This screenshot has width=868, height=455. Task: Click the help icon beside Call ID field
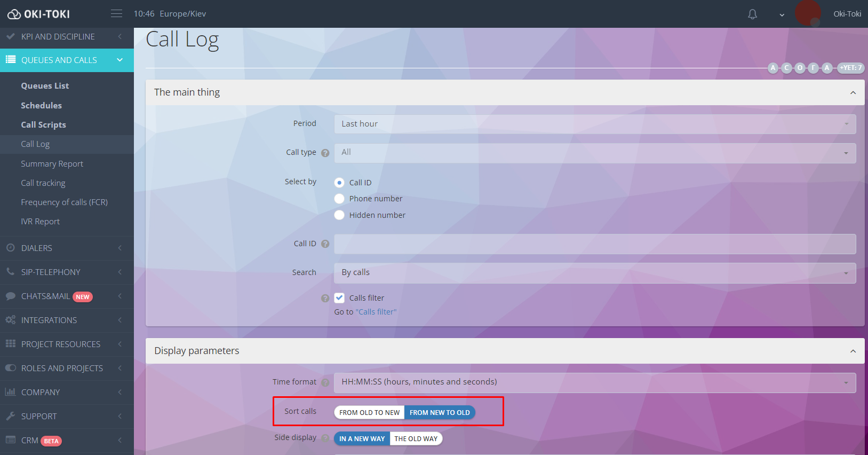tap(325, 244)
